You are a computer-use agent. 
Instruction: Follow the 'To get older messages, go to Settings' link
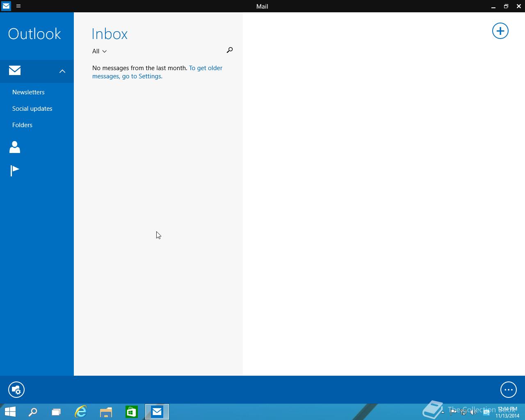pyautogui.click(x=157, y=72)
